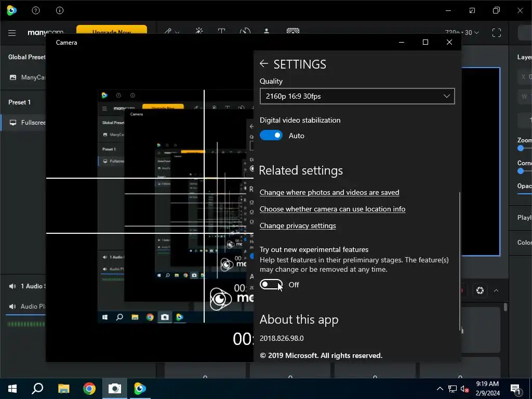This screenshot has height=399, width=532.
Task: Open File Explorer from taskbar
Action: (x=63, y=389)
